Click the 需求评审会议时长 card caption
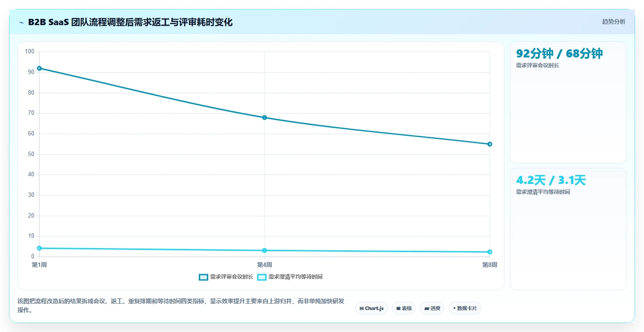This screenshot has width=644, height=332. tap(538, 66)
